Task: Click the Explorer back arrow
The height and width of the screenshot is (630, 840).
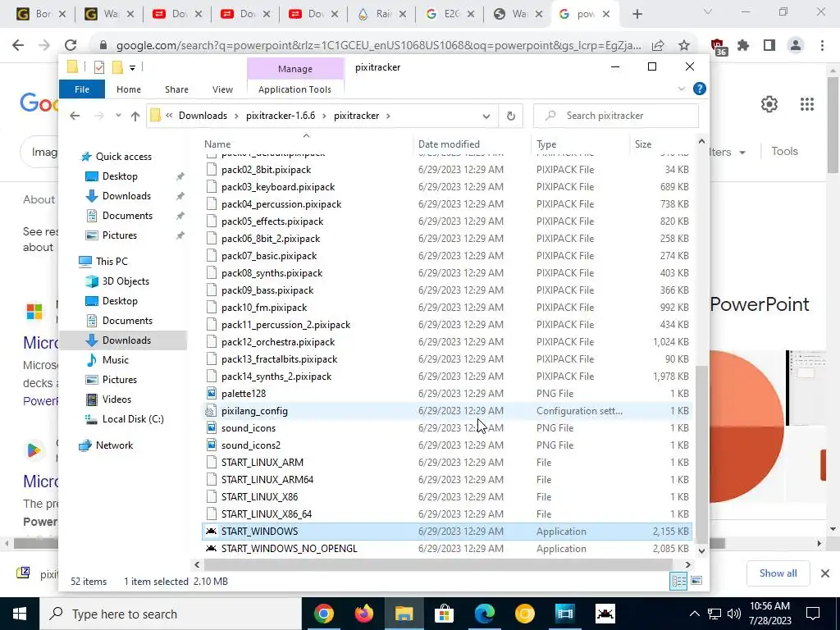Action: (75, 116)
